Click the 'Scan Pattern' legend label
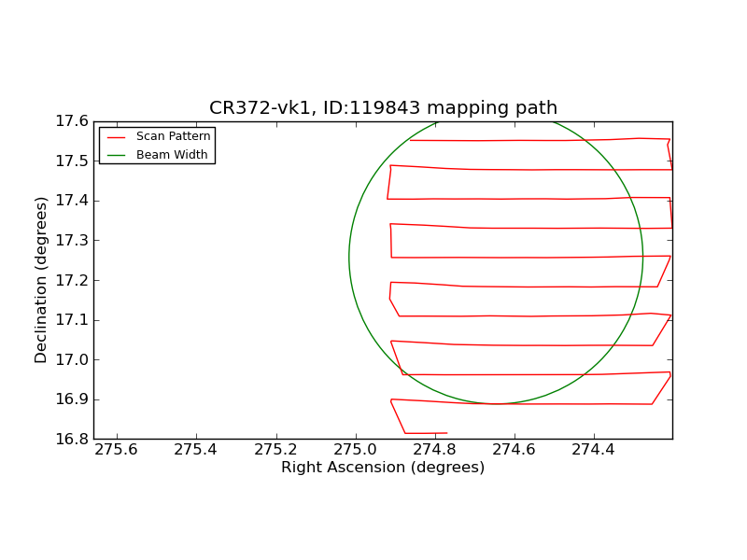This screenshot has height=560, width=747. click(174, 136)
